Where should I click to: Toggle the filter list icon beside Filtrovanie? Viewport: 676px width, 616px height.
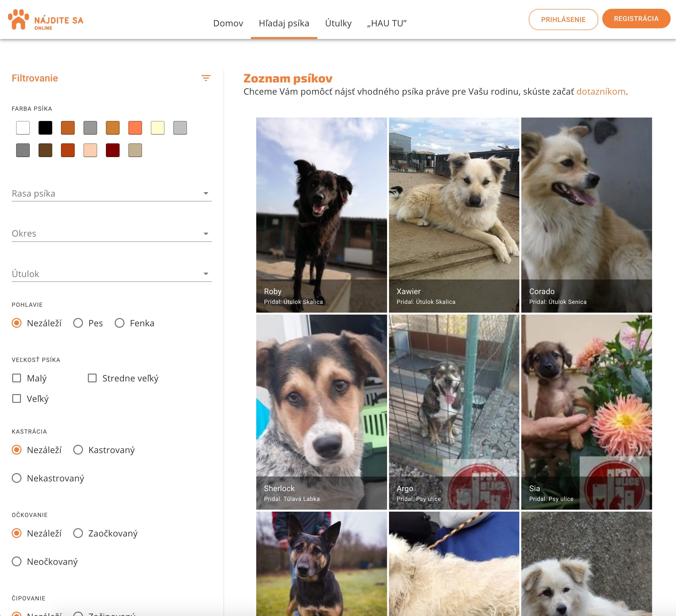(206, 78)
